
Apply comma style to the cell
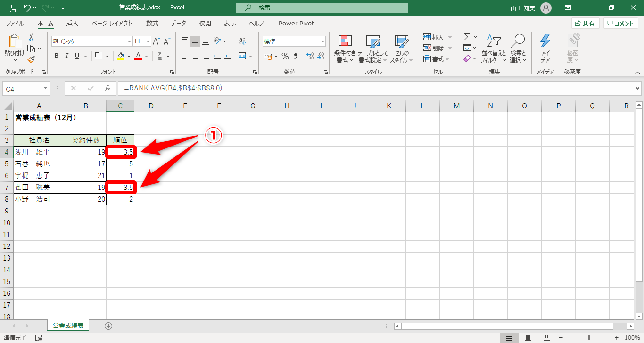pos(296,56)
